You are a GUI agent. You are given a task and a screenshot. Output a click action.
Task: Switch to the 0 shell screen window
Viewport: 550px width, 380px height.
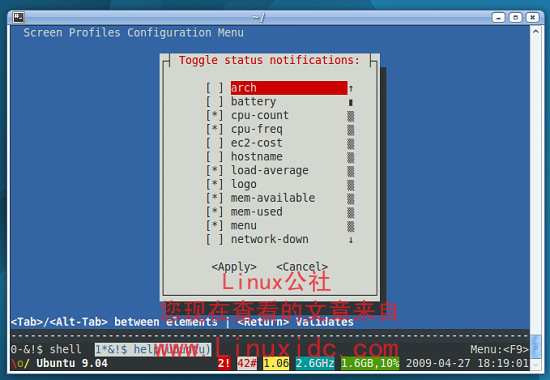tap(46, 349)
